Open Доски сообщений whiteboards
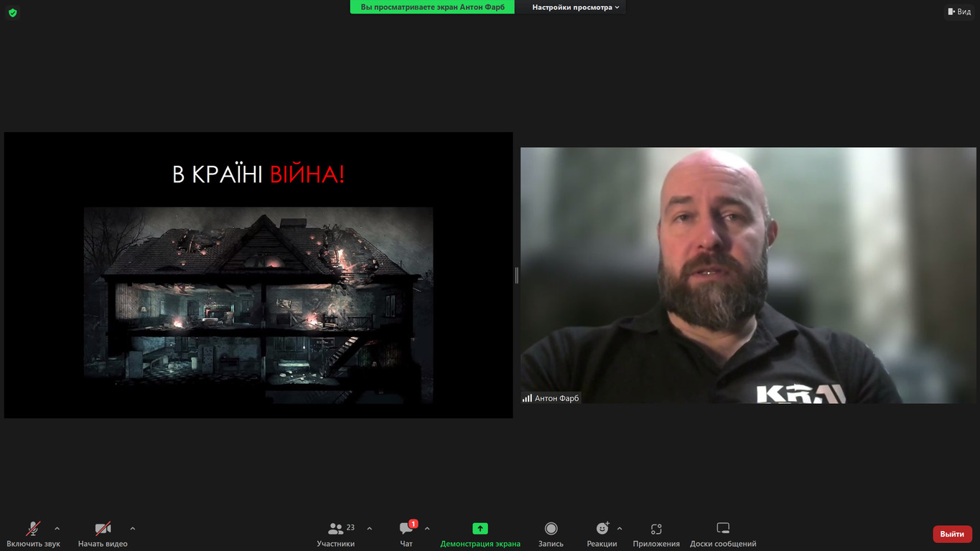 pos(723,534)
